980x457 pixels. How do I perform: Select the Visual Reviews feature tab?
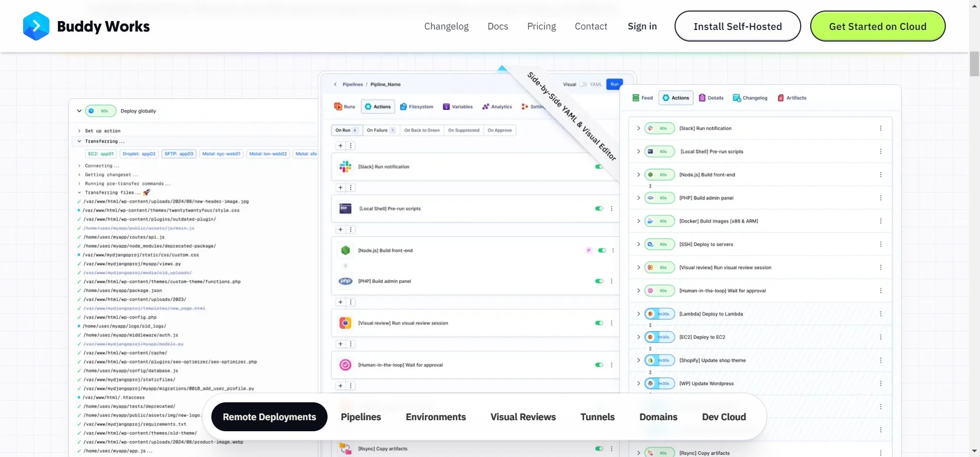[x=523, y=417]
